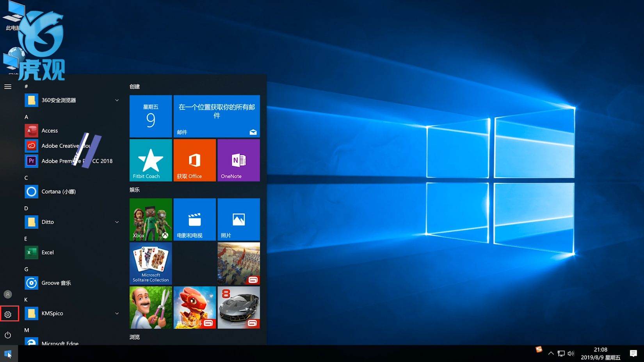Click the 获取 Office tile
The image size is (644, 362).
pyautogui.click(x=195, y=160)
